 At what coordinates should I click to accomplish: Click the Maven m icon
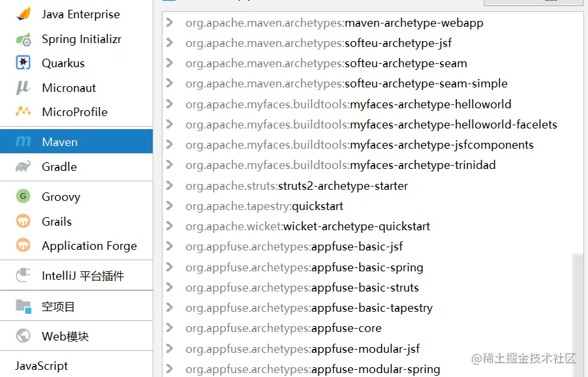[23, 142]
